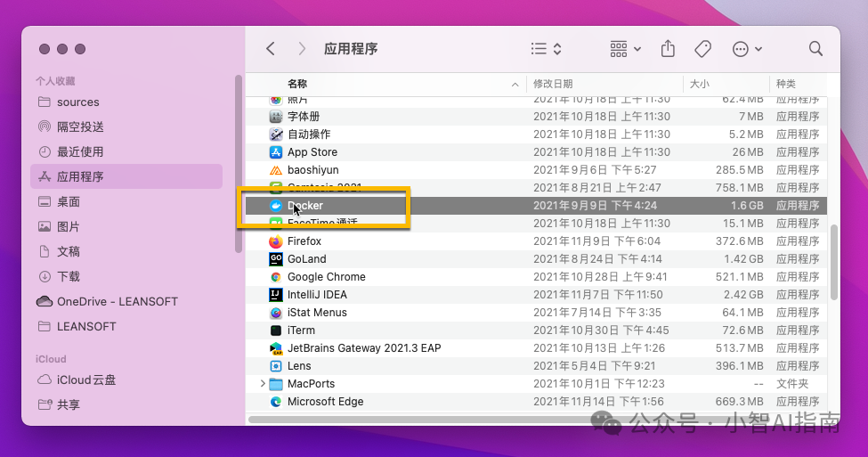Viewport: 868px width, 457px height.
Task: Select 应用程序 in the sidebar
Action: click(x=126, y=176)
